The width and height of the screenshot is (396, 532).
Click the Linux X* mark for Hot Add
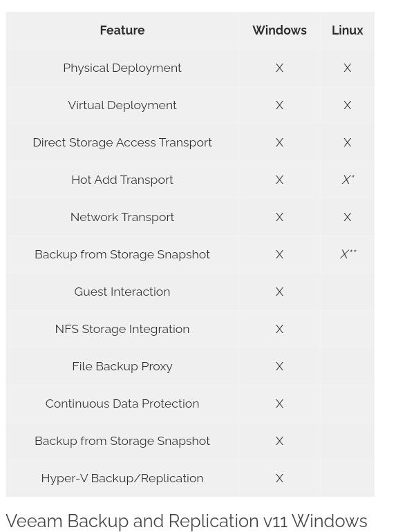[348, 180]
